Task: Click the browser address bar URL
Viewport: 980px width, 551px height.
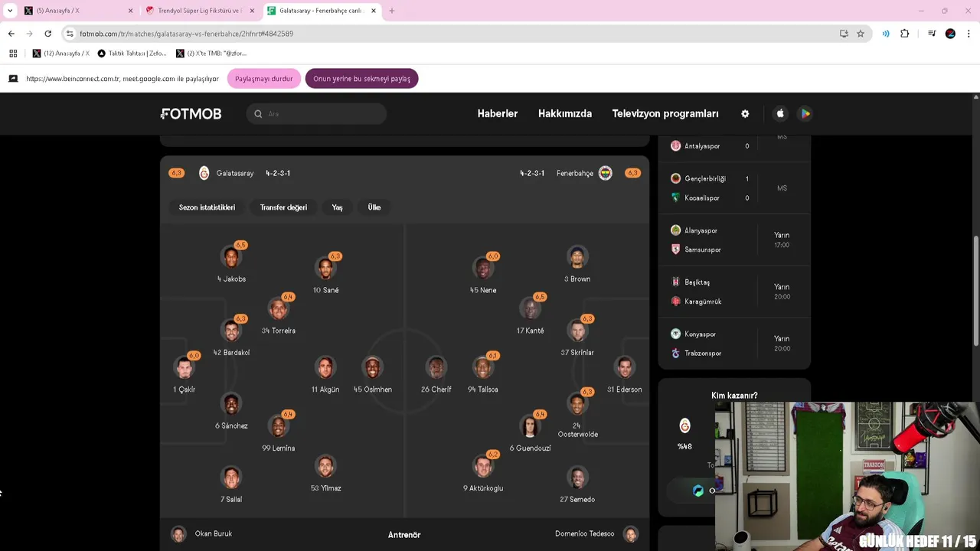Action: (187, 34)
